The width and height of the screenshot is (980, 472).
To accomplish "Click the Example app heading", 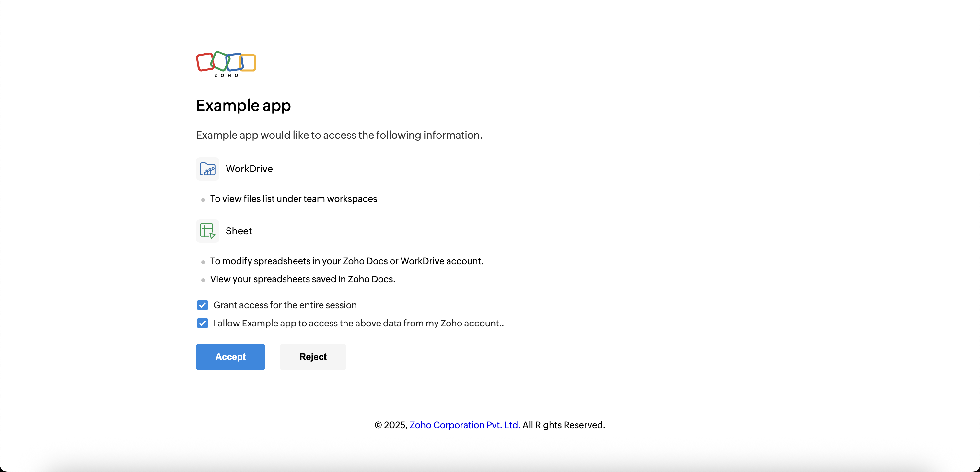I will [x=243, y=105].
